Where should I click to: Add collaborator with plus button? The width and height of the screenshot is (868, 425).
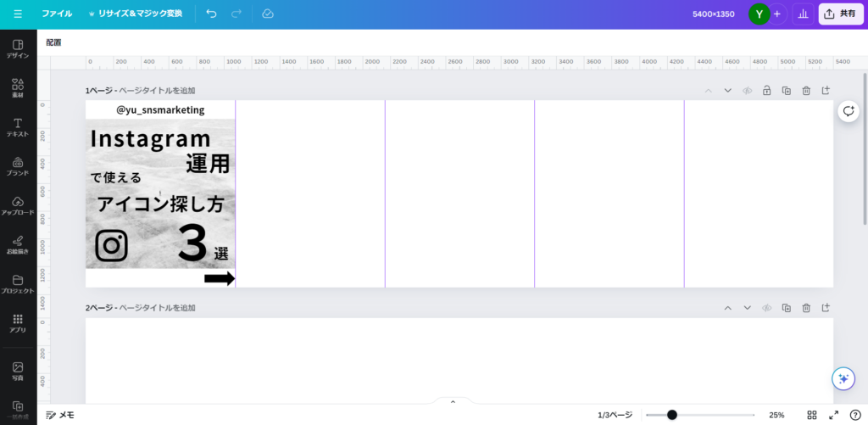[777, 14]
